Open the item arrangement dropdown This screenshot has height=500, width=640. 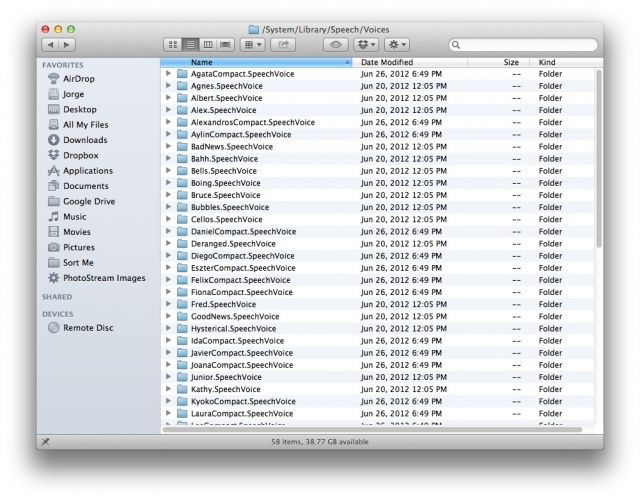coord(253,44)
